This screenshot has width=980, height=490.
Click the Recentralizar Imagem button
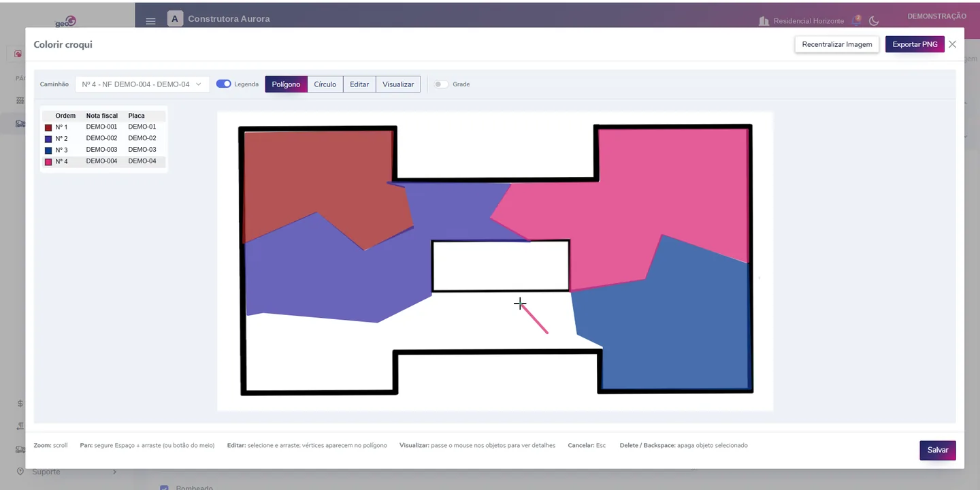(x=837, y=44)
